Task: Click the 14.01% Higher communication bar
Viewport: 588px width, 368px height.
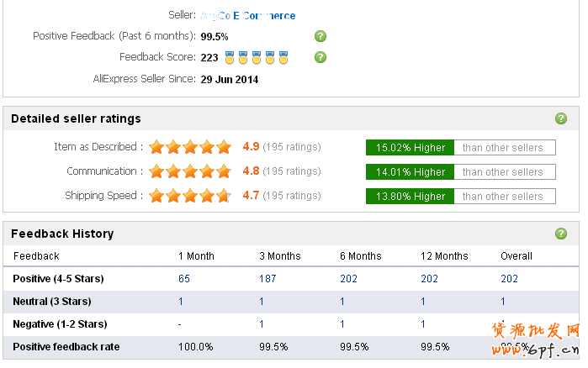Action: pyautogui.click(x=411, y=172)
